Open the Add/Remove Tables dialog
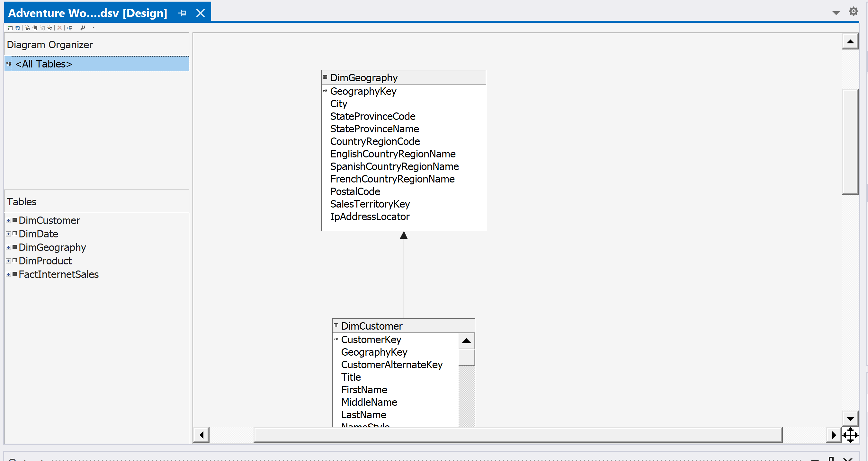 pos(11,28)
